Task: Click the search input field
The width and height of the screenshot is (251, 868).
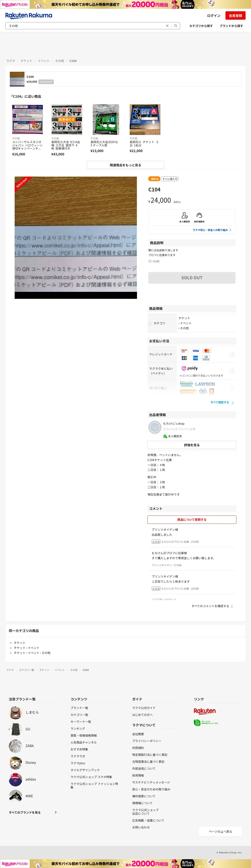Action: (x=86, y=26)
